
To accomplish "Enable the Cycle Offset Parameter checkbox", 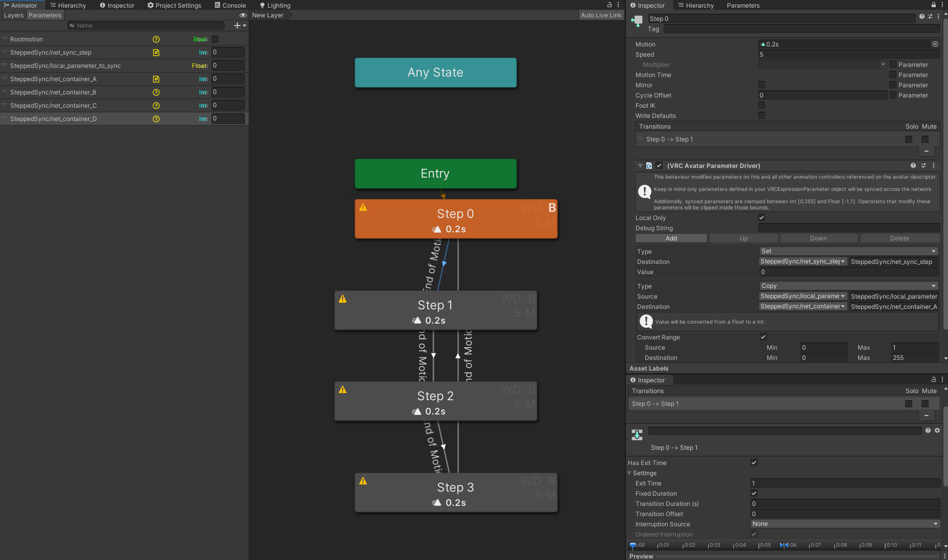I will [893, 95].
